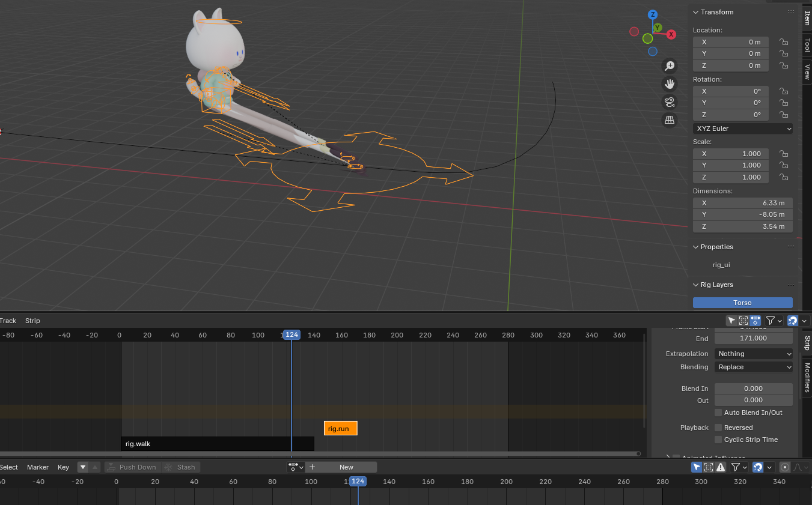The height and width of the screenshot is (505, 812).
Task: Open NLA snapping options dropdown arrow
Action: tap(805, 321)
